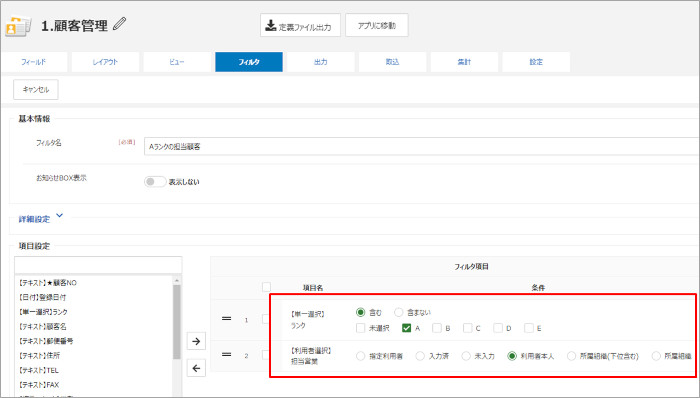Switch to the フィールド tab
Image resolution: width=700 pixels, height=398 pixels.
point(34,62)
